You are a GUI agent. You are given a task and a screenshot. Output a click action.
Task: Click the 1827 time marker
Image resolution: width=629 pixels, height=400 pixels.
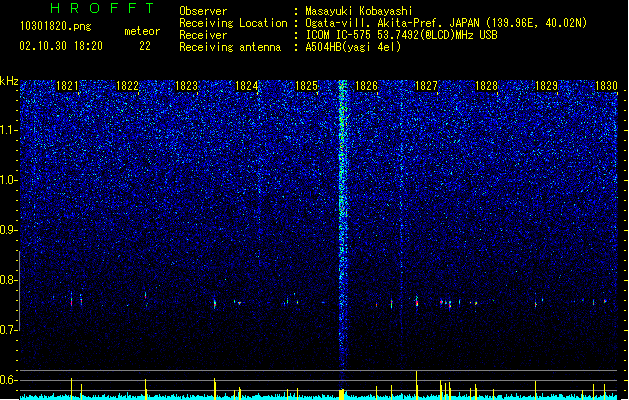click(x=426, y=86)
